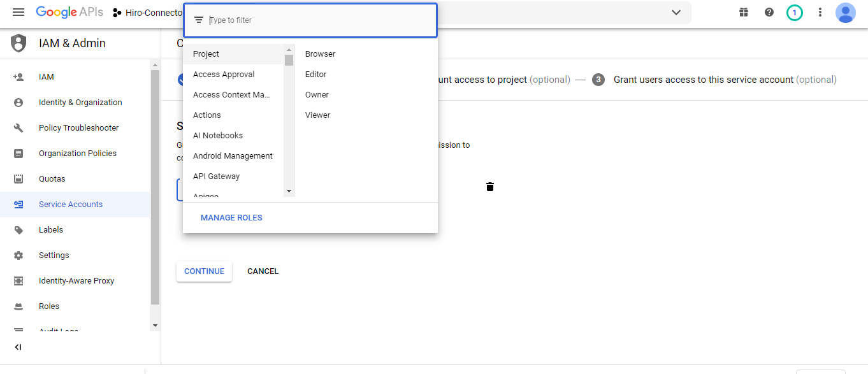Select the API Gateway category
This screenshot has width=868, height=374.
(234, 176)
